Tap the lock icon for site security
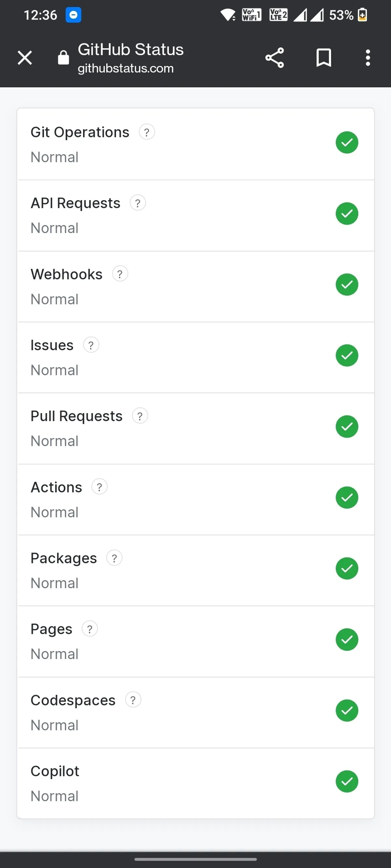 [x=64, y=58]
